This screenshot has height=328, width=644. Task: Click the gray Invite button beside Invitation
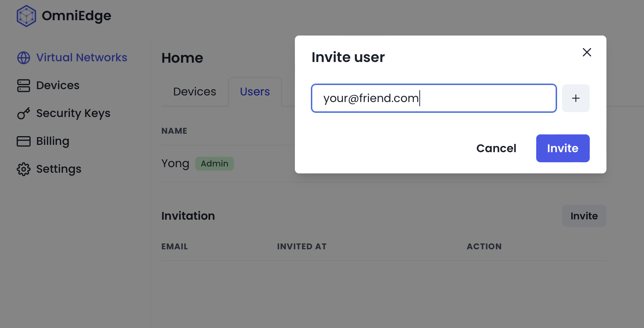pyautogui.click(x=584, y=216)
